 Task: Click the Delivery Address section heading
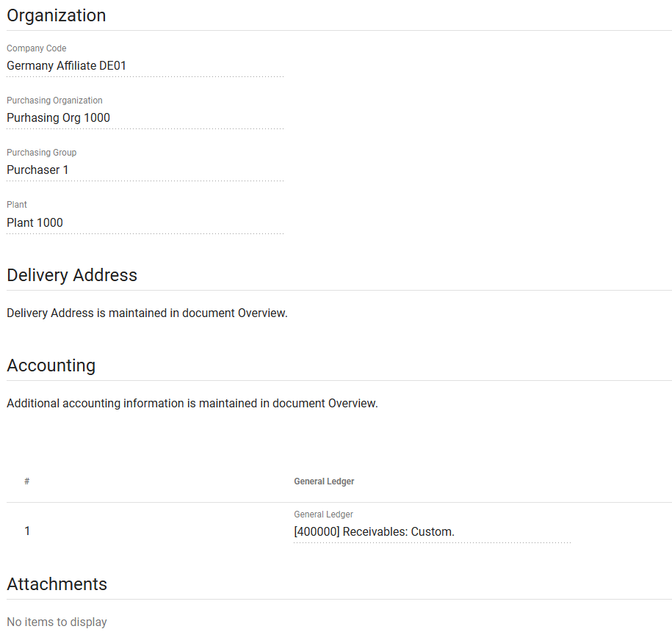coord(72,275)
